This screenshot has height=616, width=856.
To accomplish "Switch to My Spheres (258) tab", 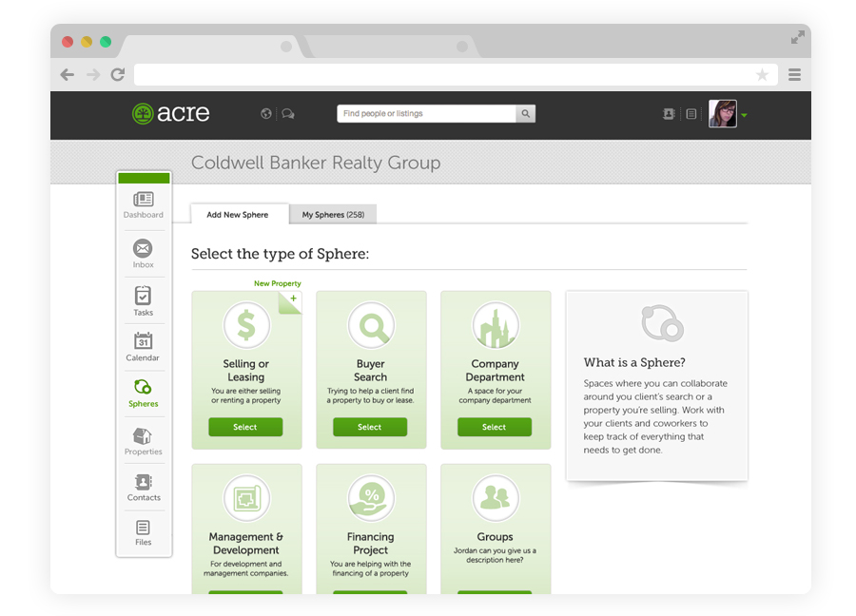I will click(333, 215).
